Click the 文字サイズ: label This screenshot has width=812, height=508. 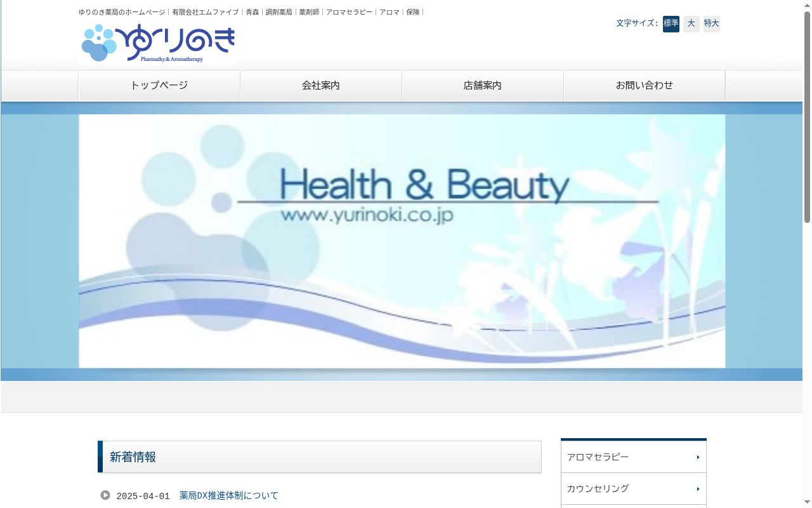[638, 23]
